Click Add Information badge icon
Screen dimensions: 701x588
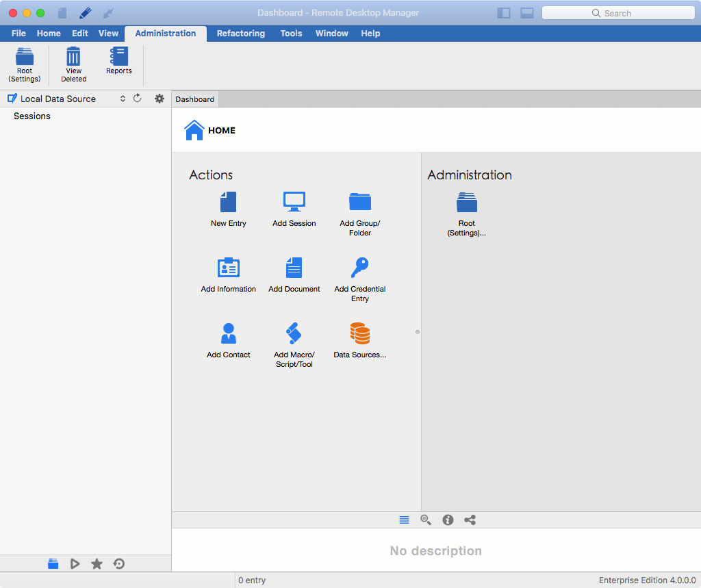[229, 268]
